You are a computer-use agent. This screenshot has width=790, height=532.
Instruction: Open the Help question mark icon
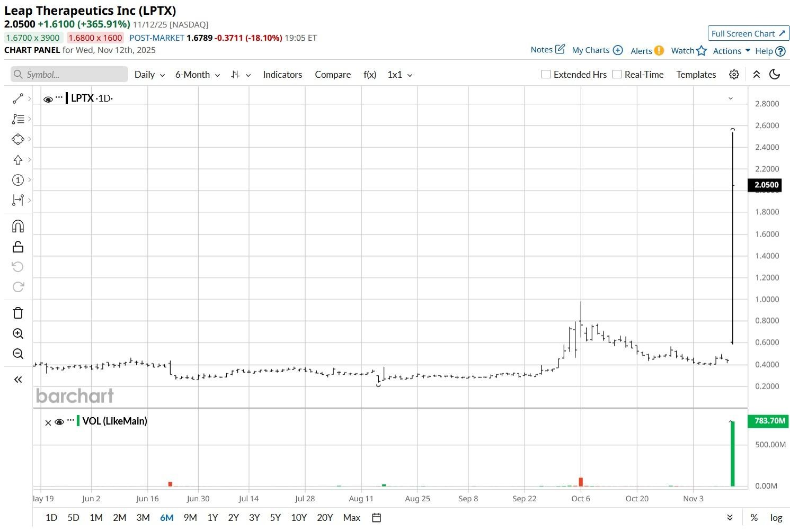click(x=780, y=51)
